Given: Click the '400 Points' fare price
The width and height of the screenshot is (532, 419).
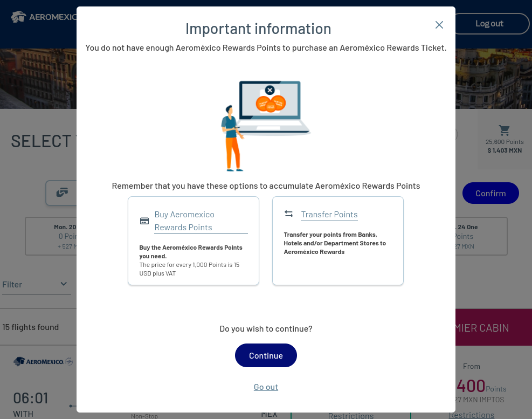Looking at the screenshot, I should pyautogui.click(x=481, y=387).
